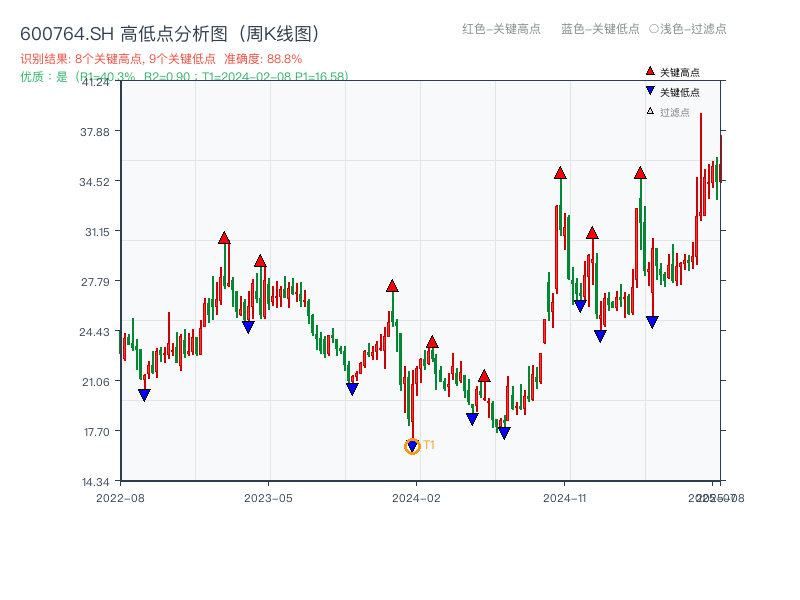Click the 21.06 price axis label
Screen dimensions: 800x600
click(96, 382)
